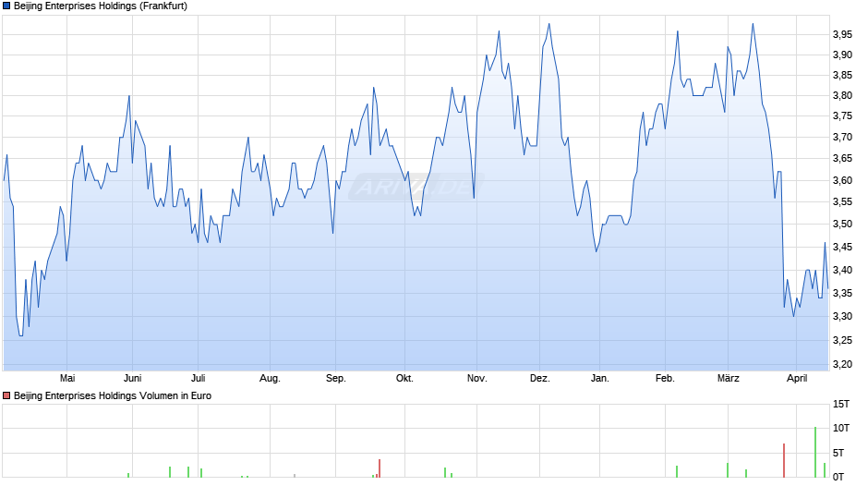The image size is (868, 486).
Task: Click the chart title 'Beijing Enterprises Holdings (Frankfurt)'
Action: tap(101, 6)
